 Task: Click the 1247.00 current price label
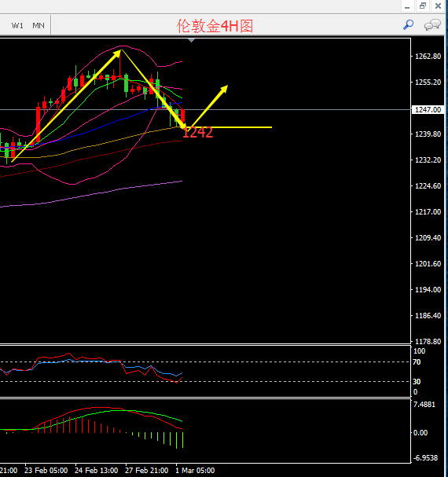pos(428,109)
